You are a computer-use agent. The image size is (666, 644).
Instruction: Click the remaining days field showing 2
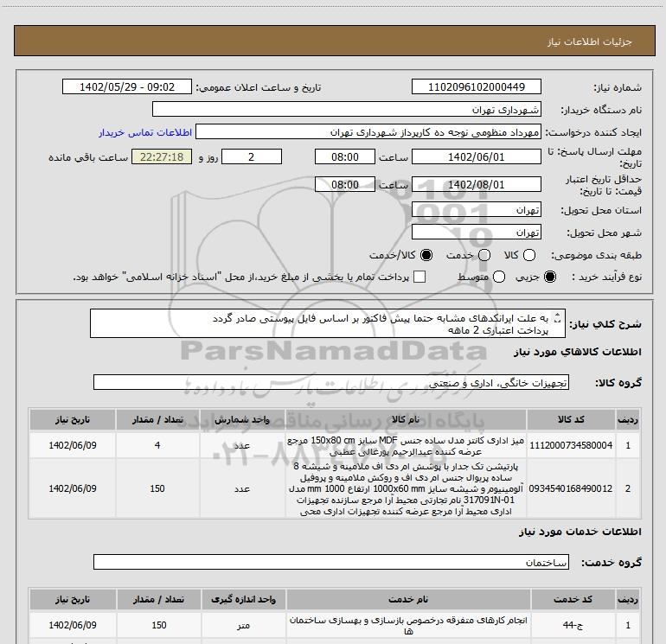coord(252,156)
